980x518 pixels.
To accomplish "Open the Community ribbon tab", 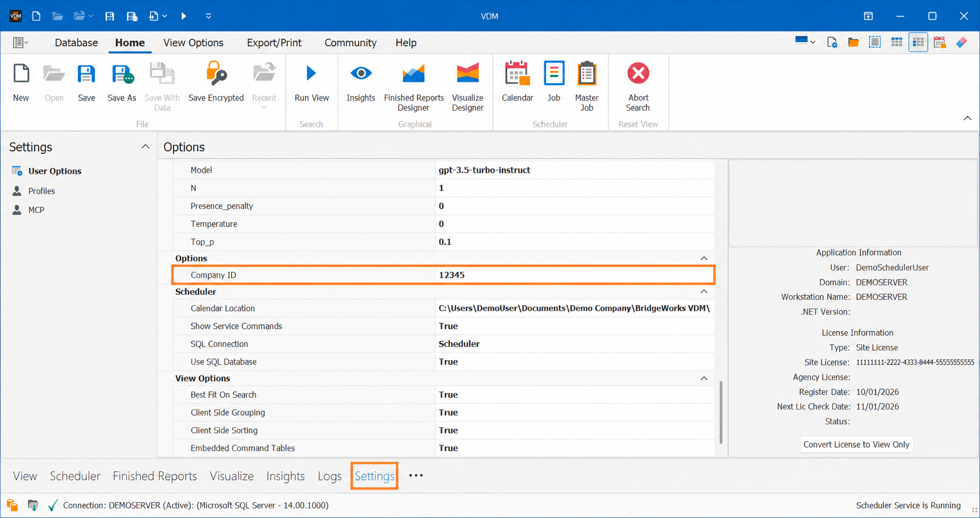I will pos(351,43).
